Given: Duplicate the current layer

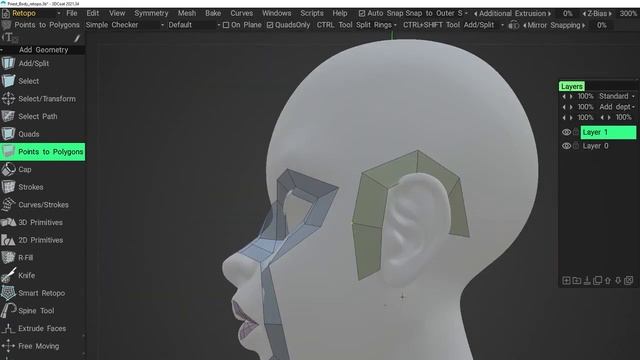Looking at the screenshot, I should pos(598,280).
